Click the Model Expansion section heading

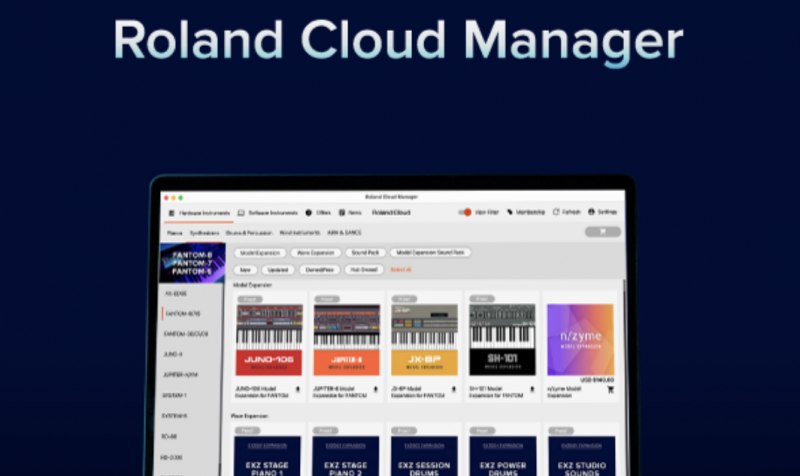click(x=253, y=285)
